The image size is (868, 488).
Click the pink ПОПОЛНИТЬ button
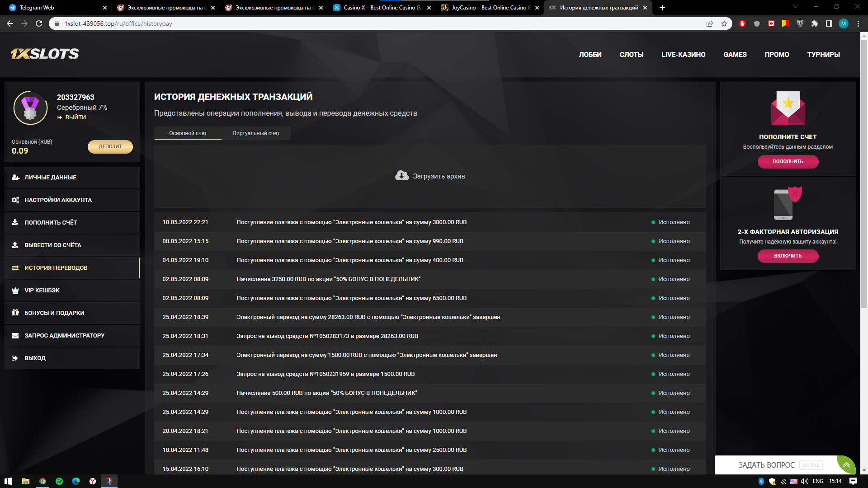(x=788, y=161)
